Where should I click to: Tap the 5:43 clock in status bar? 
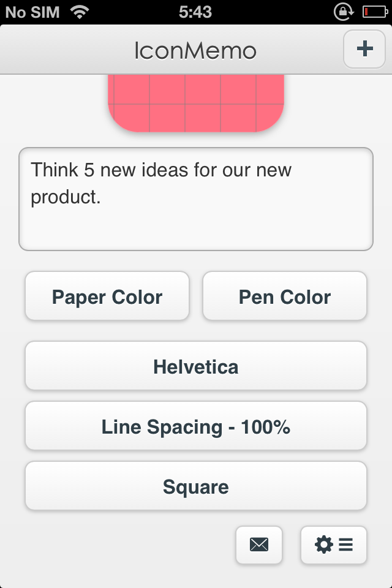click(195, 12)
